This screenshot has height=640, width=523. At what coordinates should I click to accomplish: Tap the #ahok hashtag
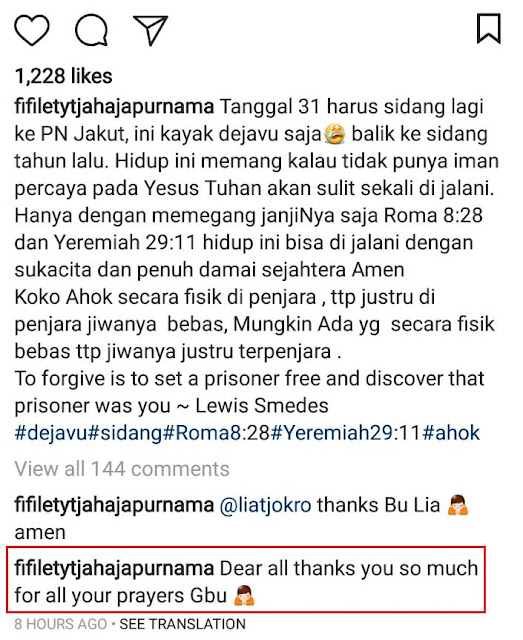[451, 433]
